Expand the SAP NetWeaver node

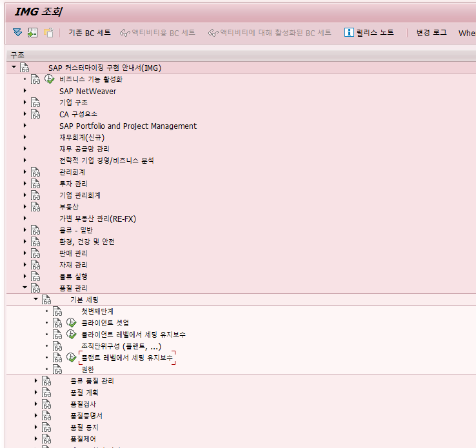[25, 91]
